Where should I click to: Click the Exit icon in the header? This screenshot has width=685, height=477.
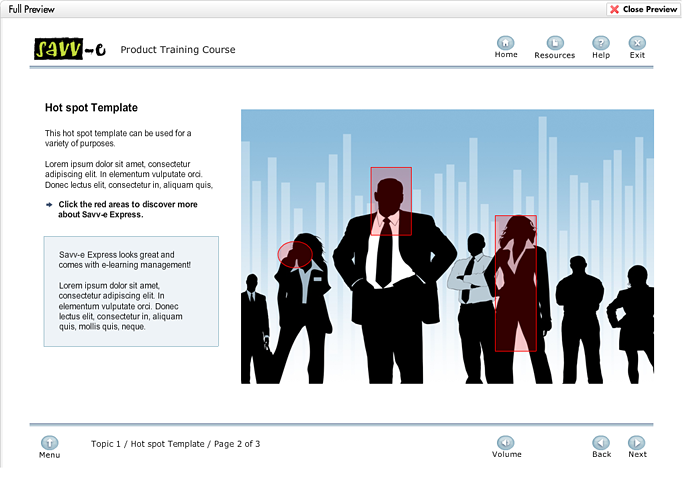637,43
